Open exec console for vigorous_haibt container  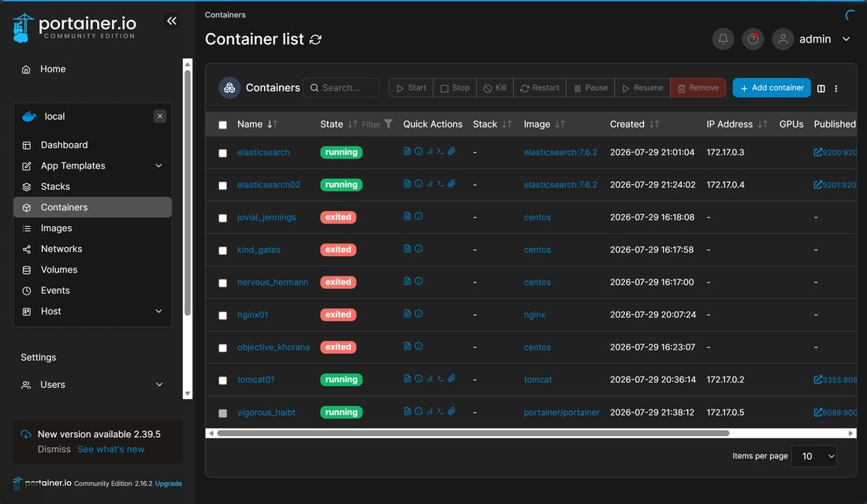tap(441, 411)
